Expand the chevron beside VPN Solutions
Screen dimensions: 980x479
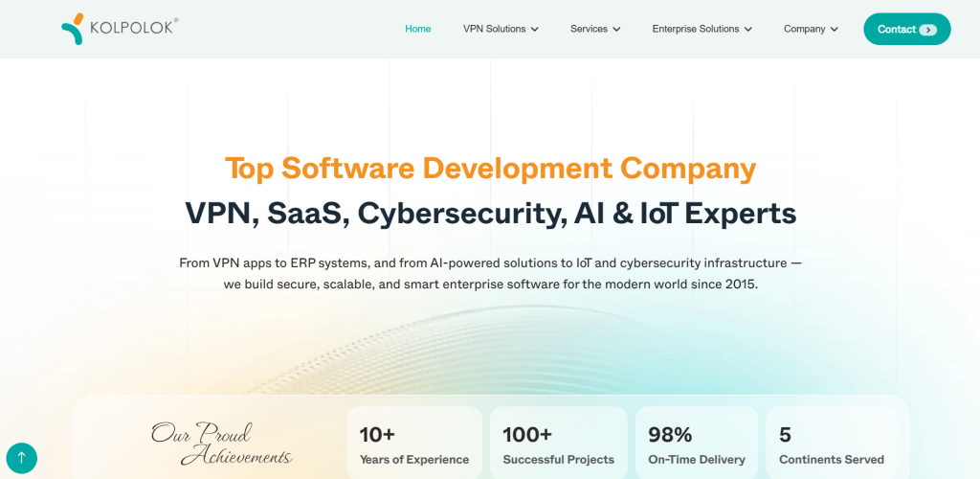click(535, 30)
